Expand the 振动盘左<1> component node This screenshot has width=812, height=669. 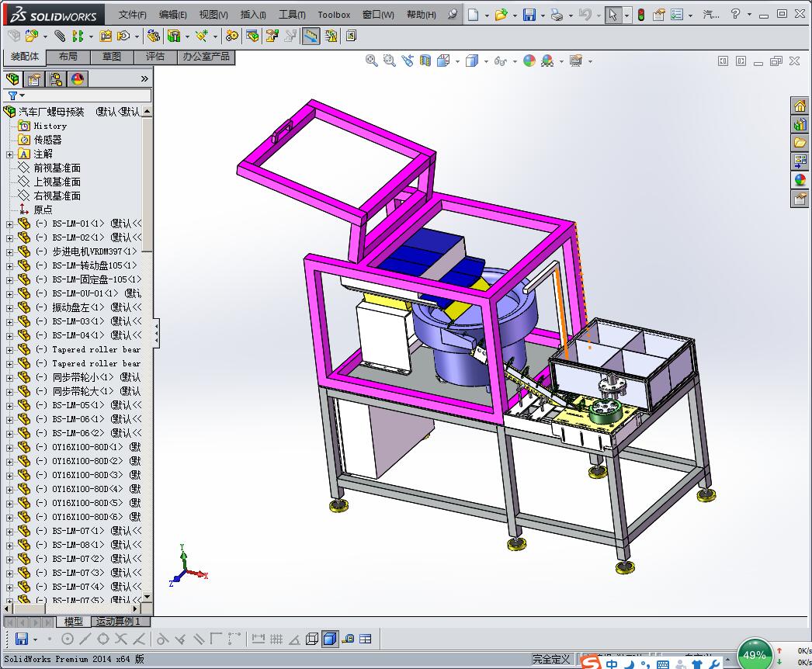(x=9, y=308)
